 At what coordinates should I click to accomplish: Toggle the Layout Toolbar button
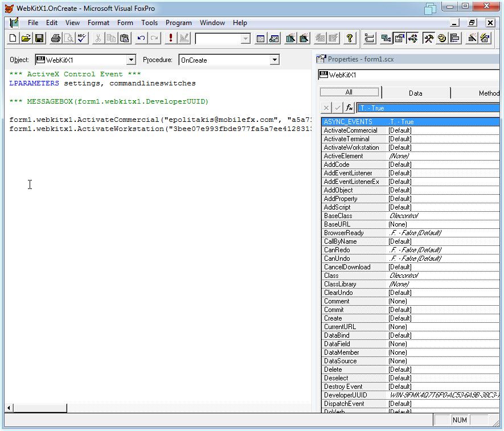[455, 38]
